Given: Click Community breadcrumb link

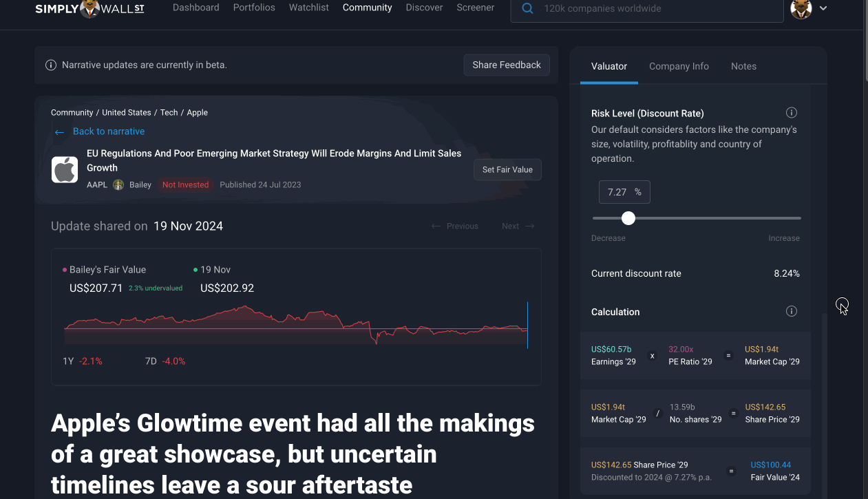Looking at the screenshot, I should (72, 112).
